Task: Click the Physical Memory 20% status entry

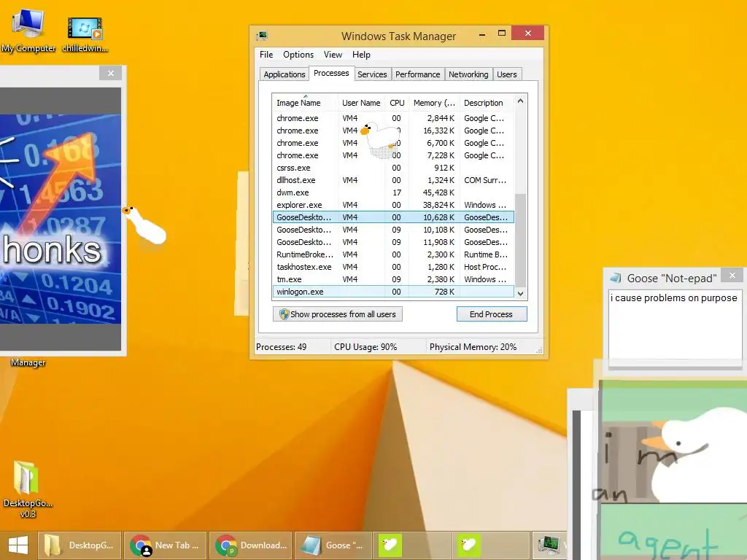Action: point(473,346)
